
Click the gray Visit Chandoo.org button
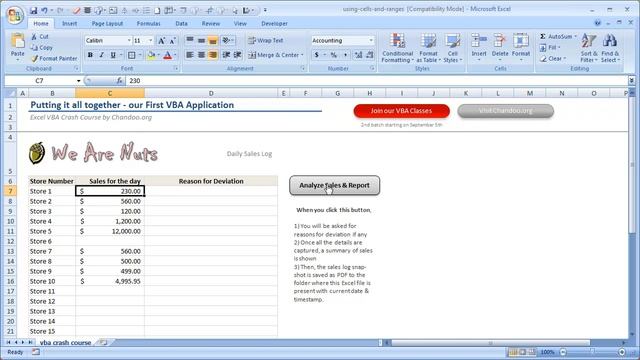pyautogui.click(x=505, y=111)
